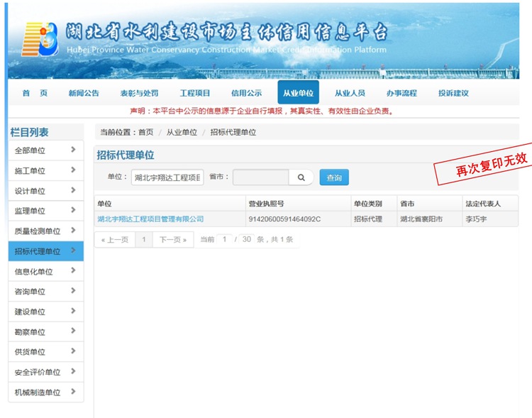Click the current page number box
The width and height of the screenshot is (532, 418).
point(224,239)
